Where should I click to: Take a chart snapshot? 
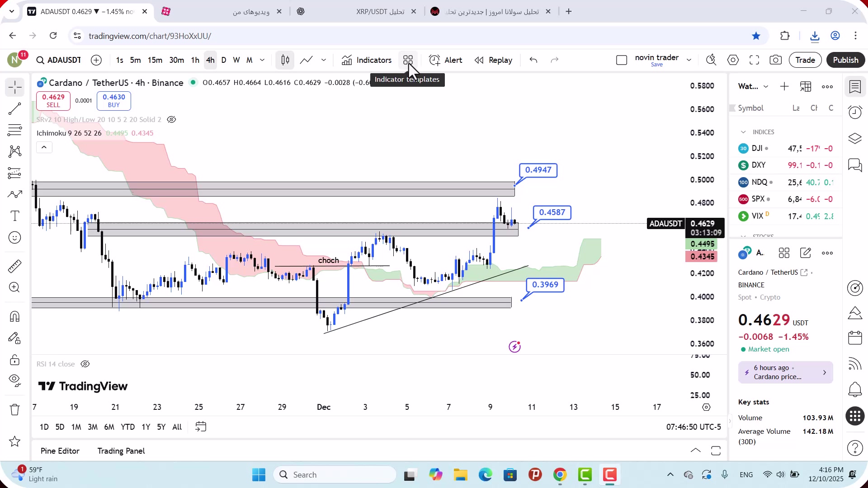pyautogui.click(x=776, y=60)
